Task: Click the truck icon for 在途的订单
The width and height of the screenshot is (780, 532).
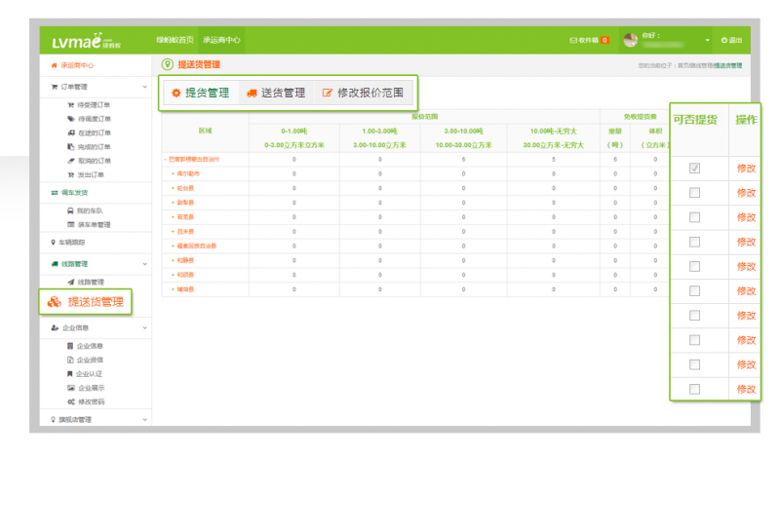Action: click(x=71, y=133)
